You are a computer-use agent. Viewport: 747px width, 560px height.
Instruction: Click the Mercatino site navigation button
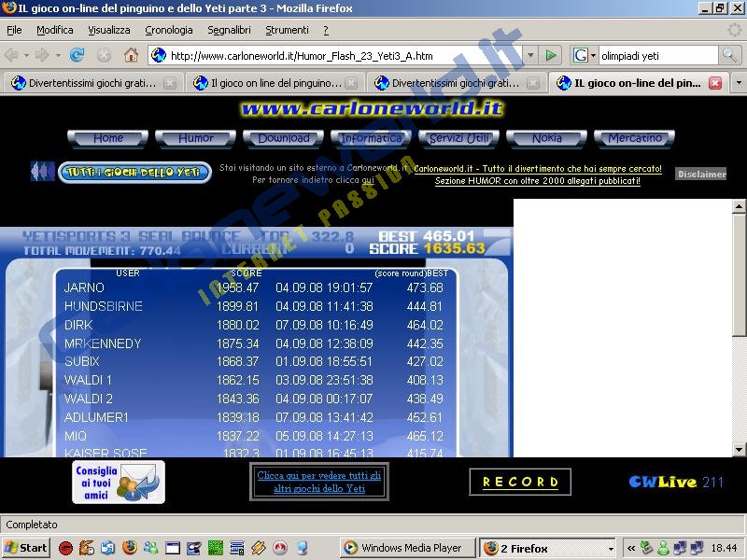[x=635, y=138]
